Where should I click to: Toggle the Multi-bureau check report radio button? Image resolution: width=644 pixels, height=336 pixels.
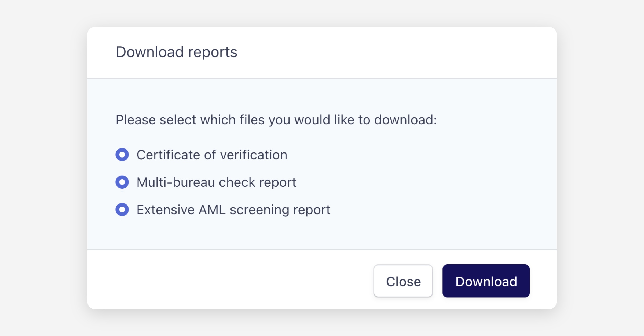[x=122, y=182]
